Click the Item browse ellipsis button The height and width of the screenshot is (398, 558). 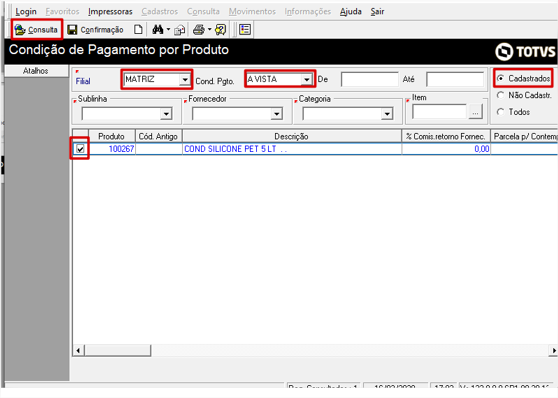[x=475, y=112]
